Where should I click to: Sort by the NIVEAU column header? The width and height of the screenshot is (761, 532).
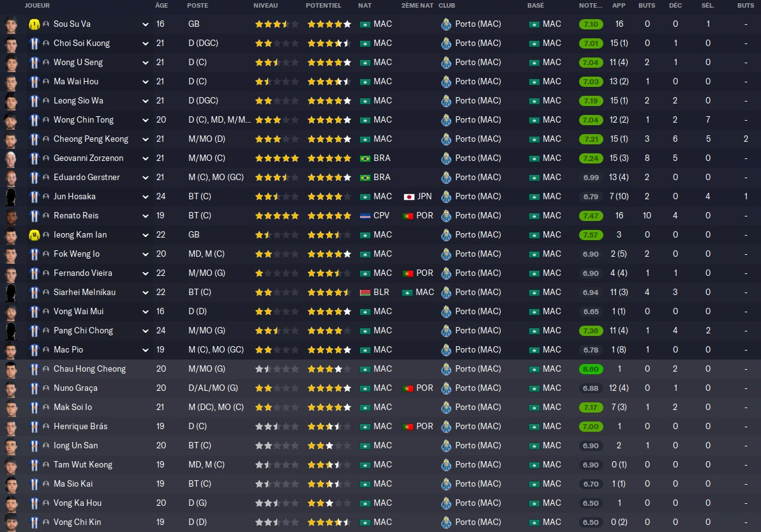[x=266, y=5]
